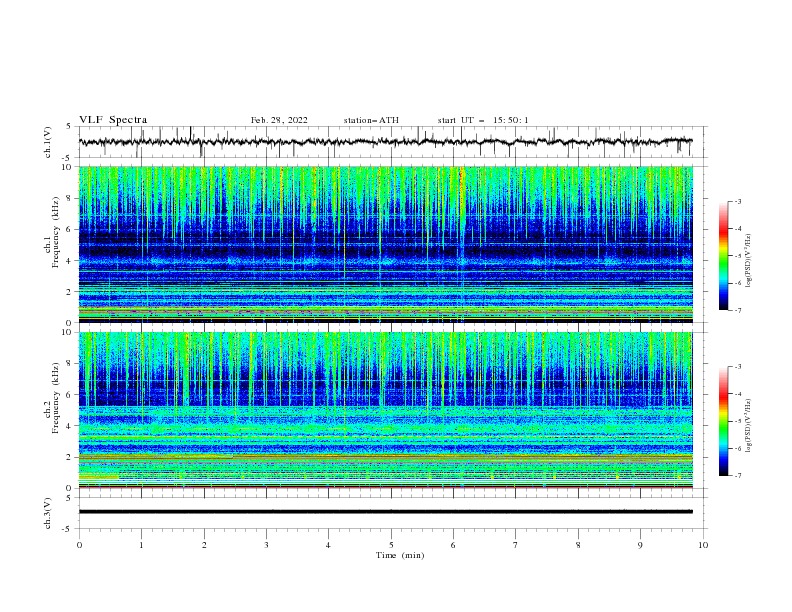792x612 pixels.
Task: Click inside the ch.1 voltage waveform trace
Action: pos(385,142)
